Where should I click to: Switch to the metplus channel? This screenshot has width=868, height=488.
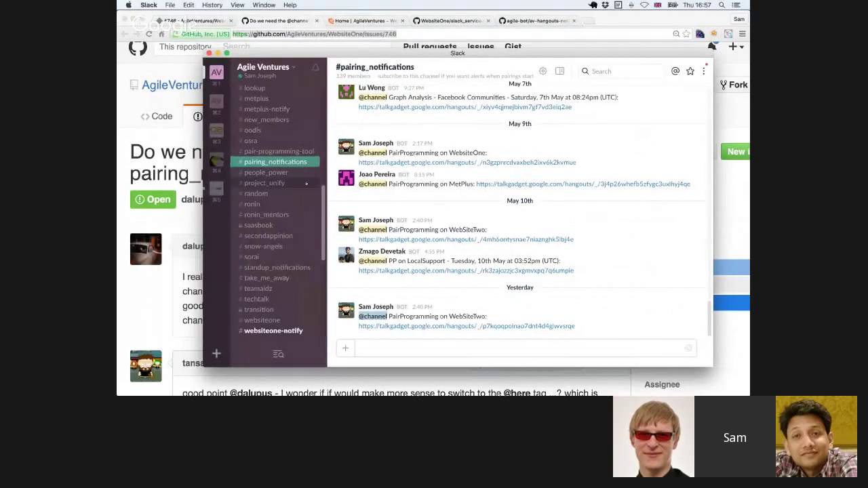pyautogui.click(x=256, y=98)
